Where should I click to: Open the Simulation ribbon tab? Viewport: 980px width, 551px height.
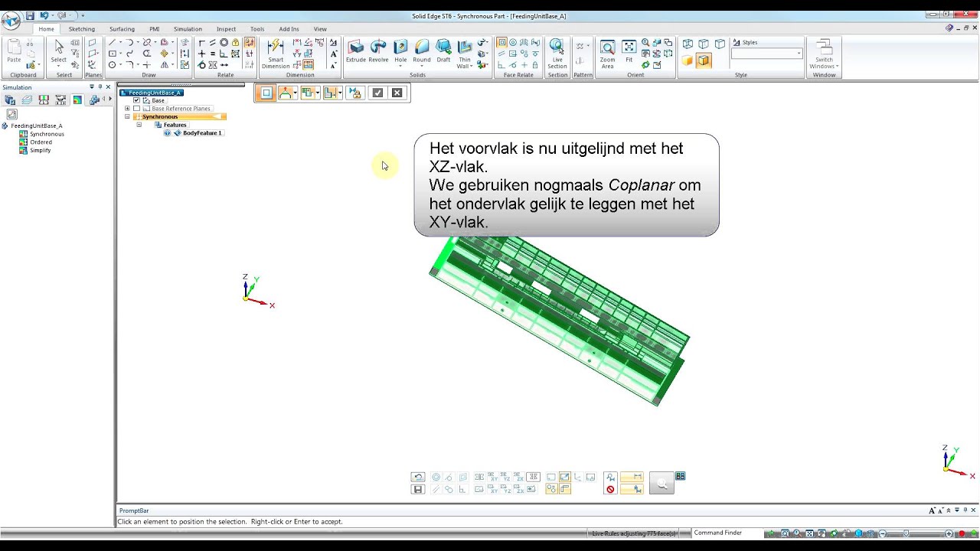click(188, 29)
